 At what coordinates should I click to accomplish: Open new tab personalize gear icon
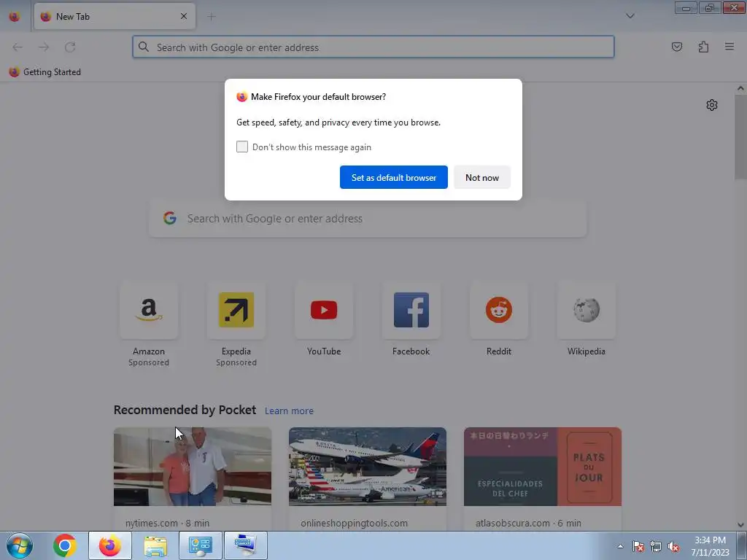tap(711, 105)
